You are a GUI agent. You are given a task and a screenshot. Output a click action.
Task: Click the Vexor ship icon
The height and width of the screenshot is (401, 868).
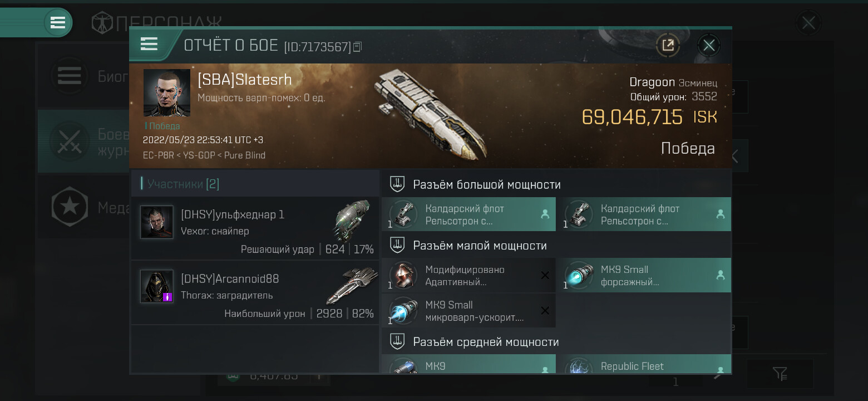[x=352, y=220]
